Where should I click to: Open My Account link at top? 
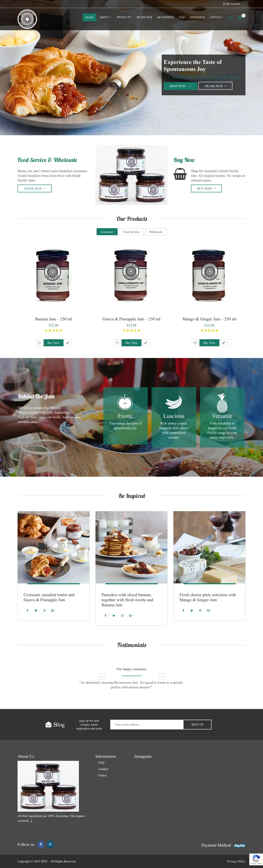(x=231, y=4)
